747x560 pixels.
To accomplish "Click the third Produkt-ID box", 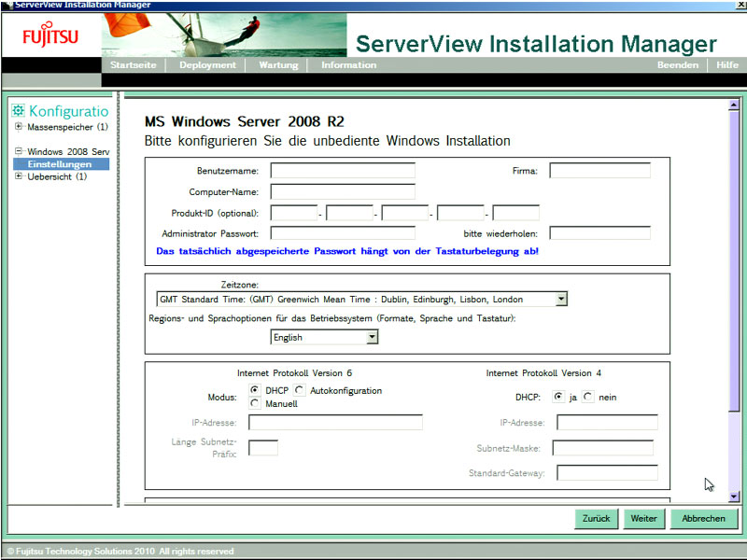I will [x=405, y=213].
